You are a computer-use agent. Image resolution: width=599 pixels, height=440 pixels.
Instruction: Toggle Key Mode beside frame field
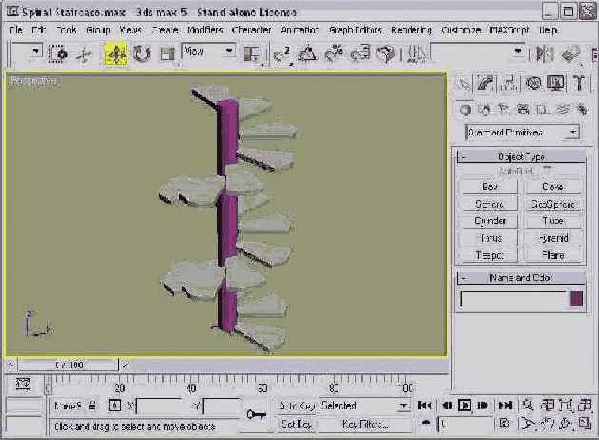click(x=425, y=423)
